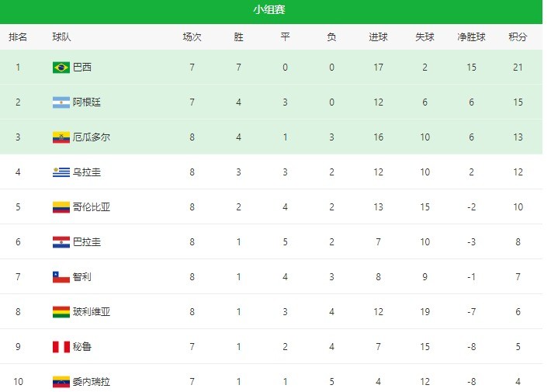This screenshot has width=551, height=392.
Task: Click the 积分 column header
Action: point(518,36)
